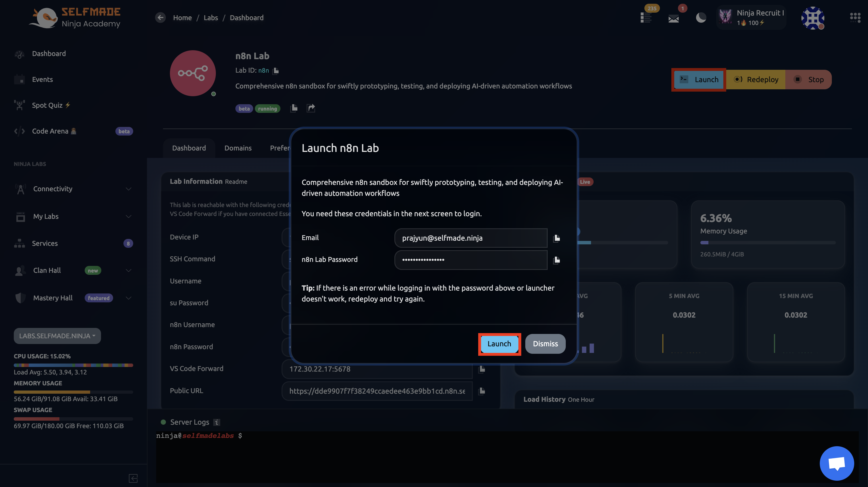Screen dimensions: 868x487
Task: Click the share arrow icon under lab description
Action: [x=311, y=108]
